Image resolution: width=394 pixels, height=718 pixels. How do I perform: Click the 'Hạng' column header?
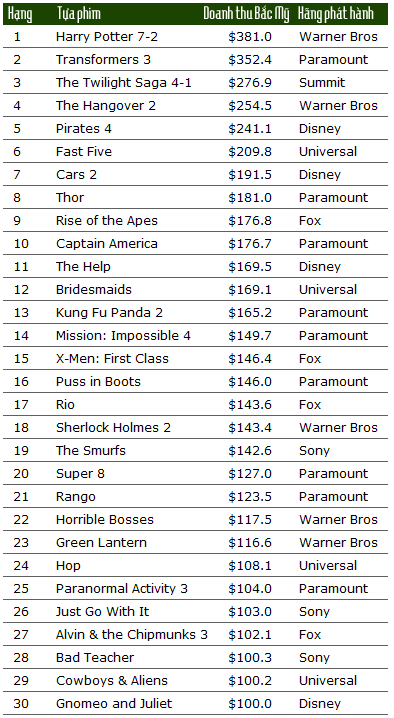point(20,14)
